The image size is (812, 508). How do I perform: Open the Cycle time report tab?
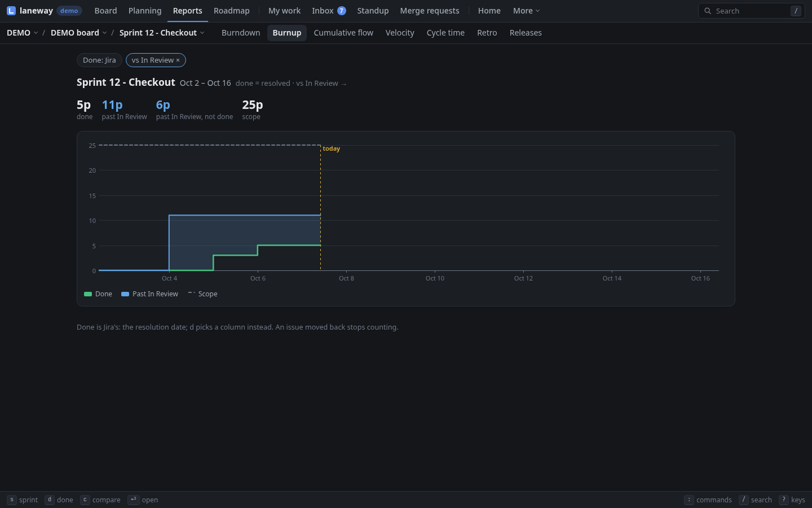[x=445, y=33]
